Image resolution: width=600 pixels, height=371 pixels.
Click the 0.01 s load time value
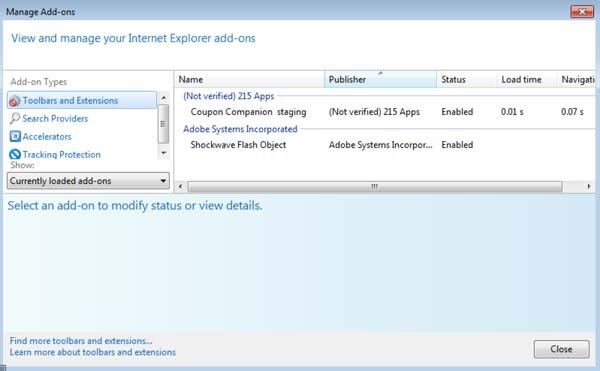[x=512, y=112]
